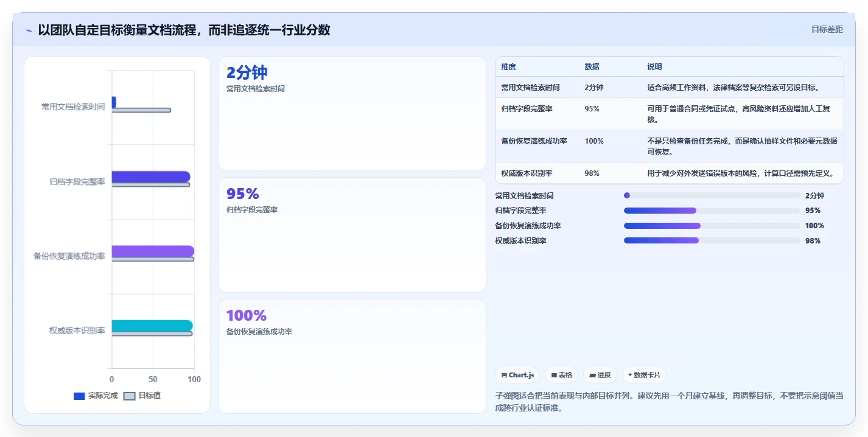Click the 数据 table column header
Image resolution: width=868 pixels, height=437 pixels.
592,67
